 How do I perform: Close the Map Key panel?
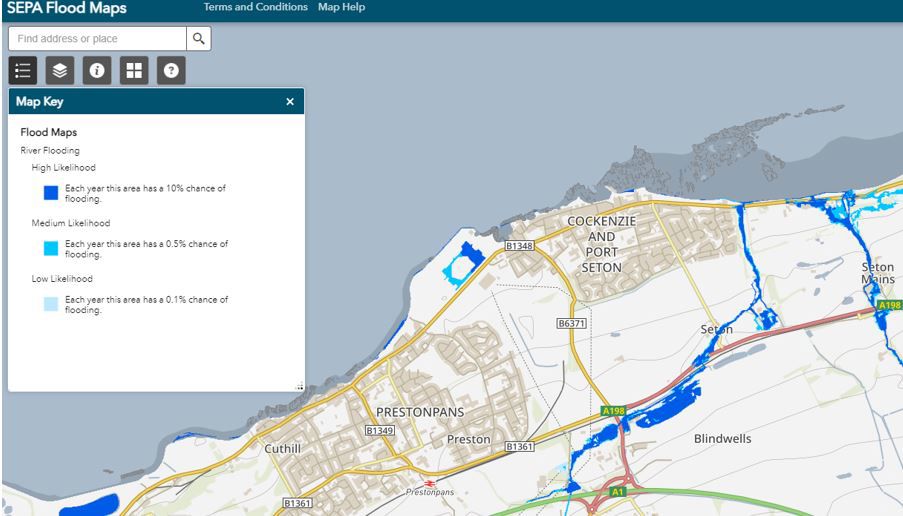click(290, 101)
